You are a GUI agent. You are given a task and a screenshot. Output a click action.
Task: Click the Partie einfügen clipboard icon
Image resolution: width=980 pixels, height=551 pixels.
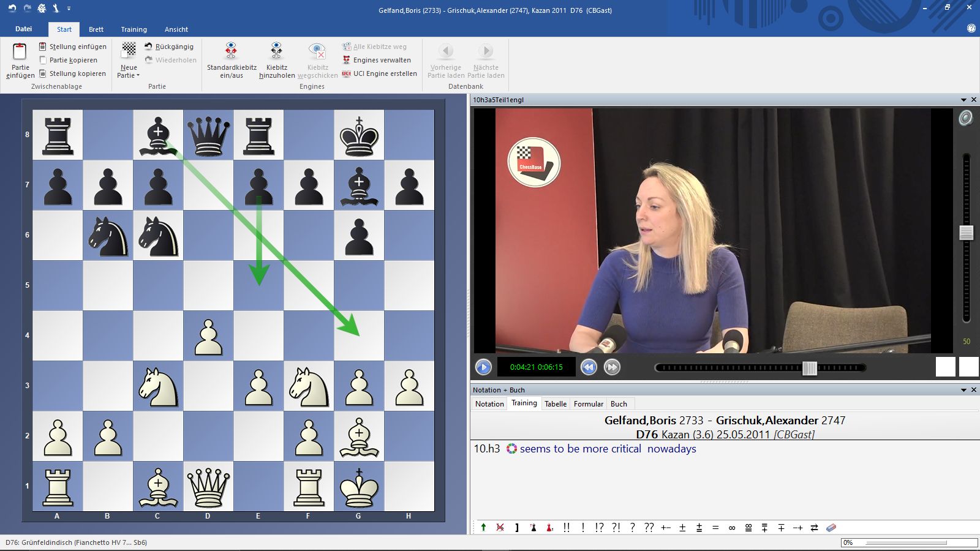pos(20,51)
